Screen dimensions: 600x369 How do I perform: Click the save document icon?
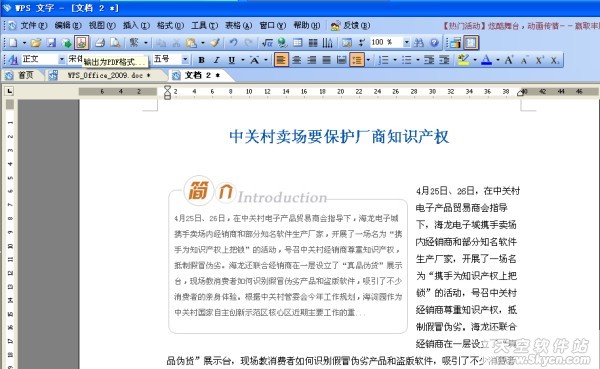pos(51,42)
